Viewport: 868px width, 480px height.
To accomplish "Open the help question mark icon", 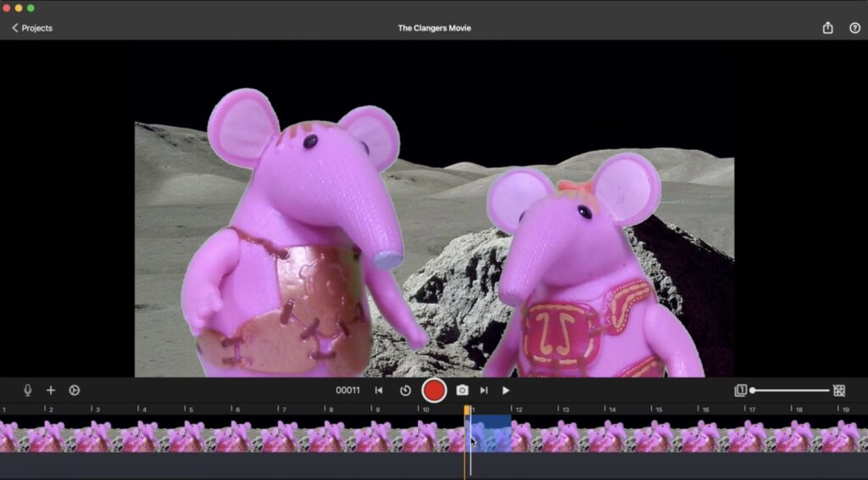I will click(854, 28).
